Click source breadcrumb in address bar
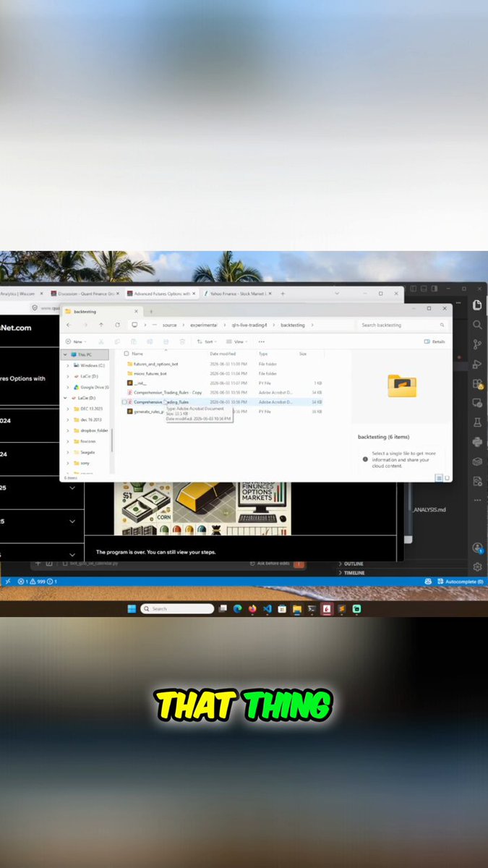This screenshot has height=868, width=488. [169, 325]
